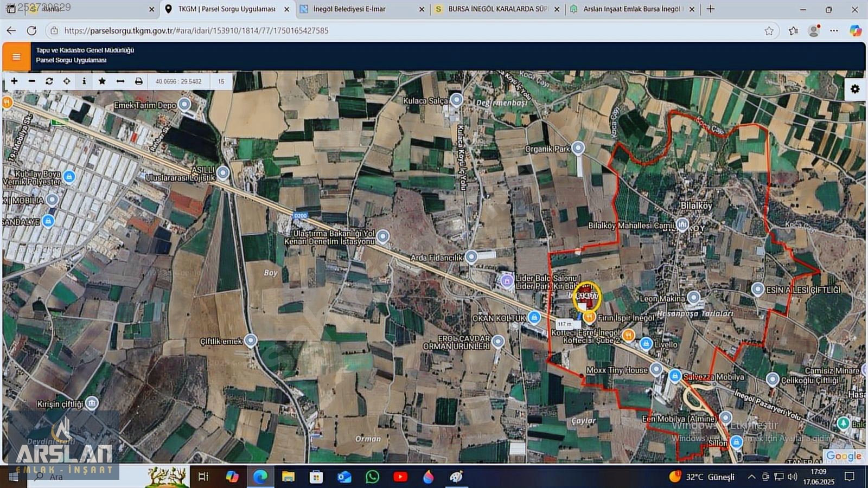Print the map with printer icon

point(139,81)
